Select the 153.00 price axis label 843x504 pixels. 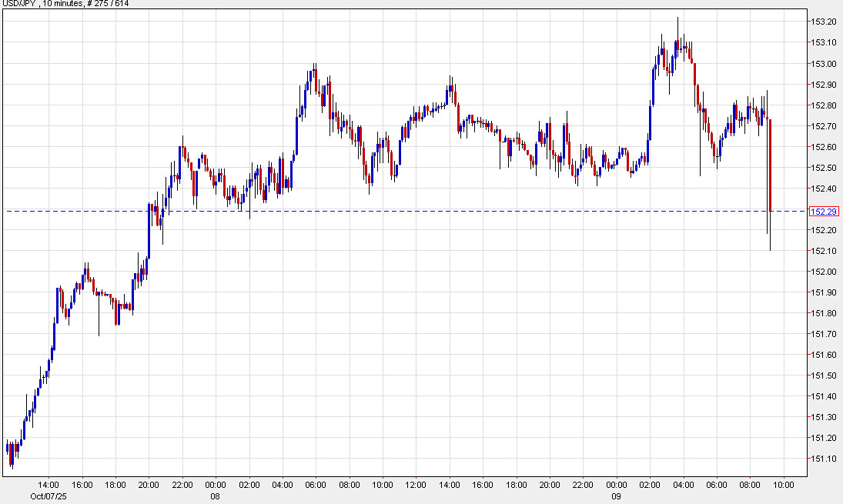pos(824,63)
